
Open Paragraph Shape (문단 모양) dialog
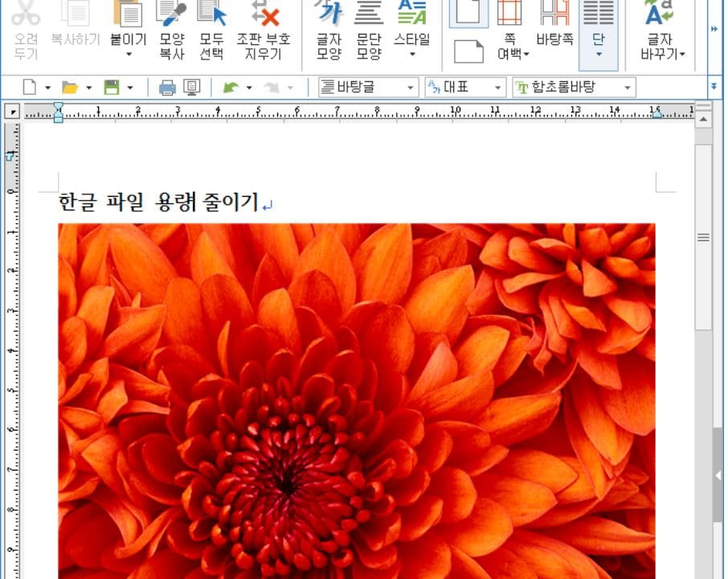coord(369,31)
